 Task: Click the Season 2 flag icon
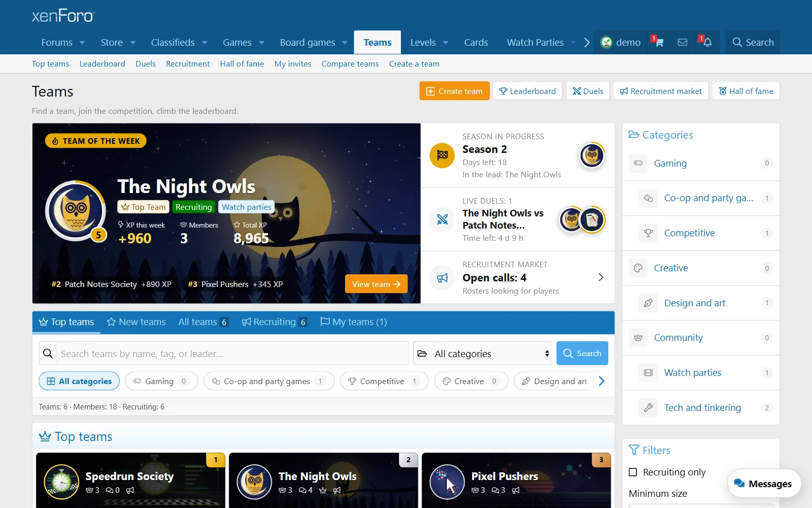point(443,155)
